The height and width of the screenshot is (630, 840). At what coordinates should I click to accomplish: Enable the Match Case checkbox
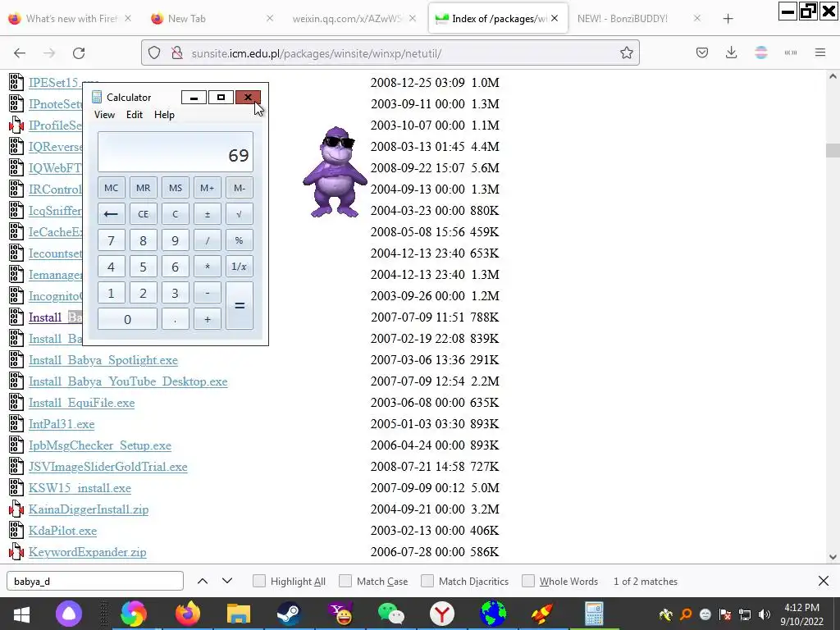pos(345,582)
